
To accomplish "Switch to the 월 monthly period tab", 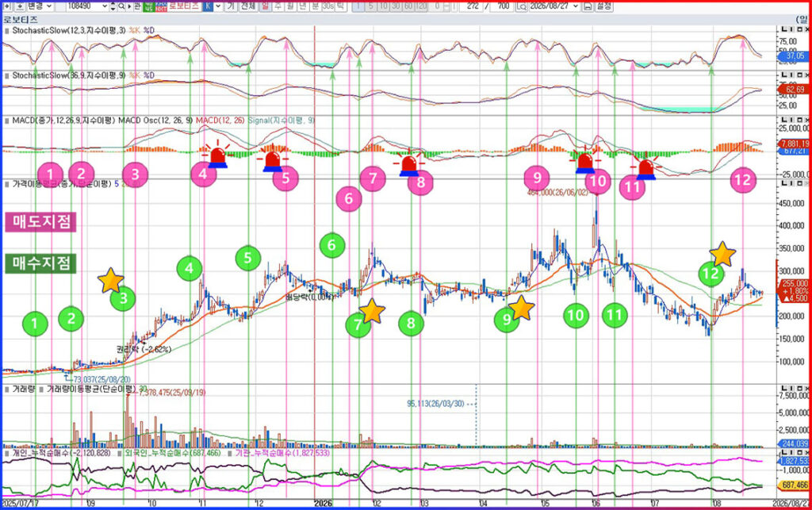I will 290,6.
